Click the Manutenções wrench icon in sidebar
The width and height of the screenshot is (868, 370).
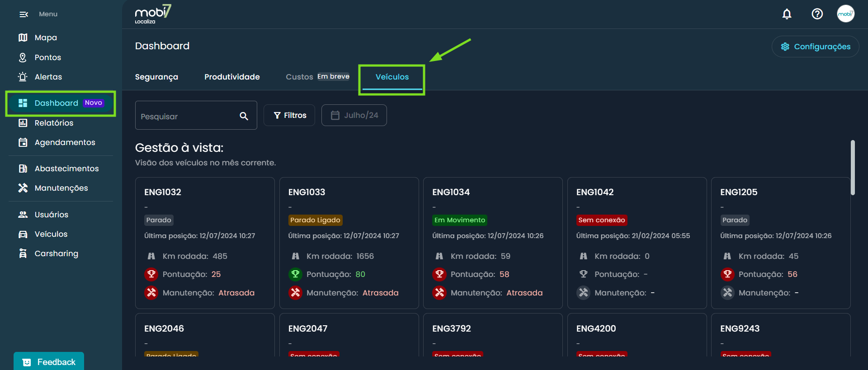23,188
